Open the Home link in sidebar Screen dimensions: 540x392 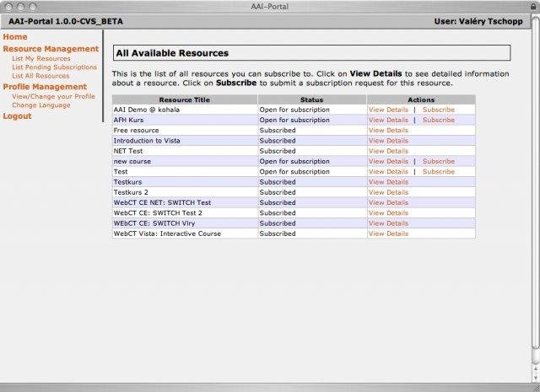15,37
